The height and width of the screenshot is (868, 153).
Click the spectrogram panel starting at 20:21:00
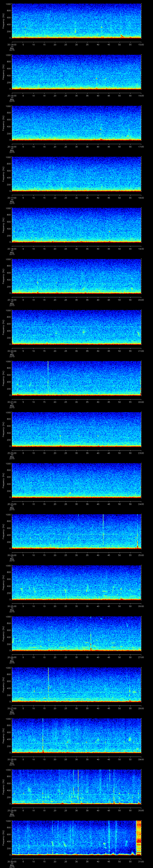tap(77, 378)
